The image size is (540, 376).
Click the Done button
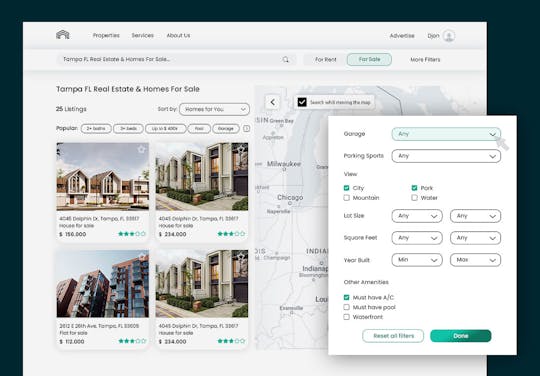click(x=460, y=336)
